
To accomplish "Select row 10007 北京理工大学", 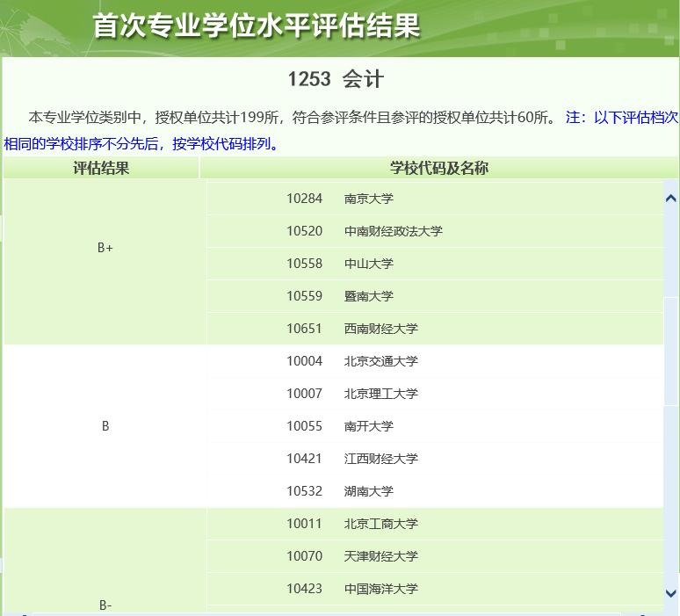I will click(435, 394).
